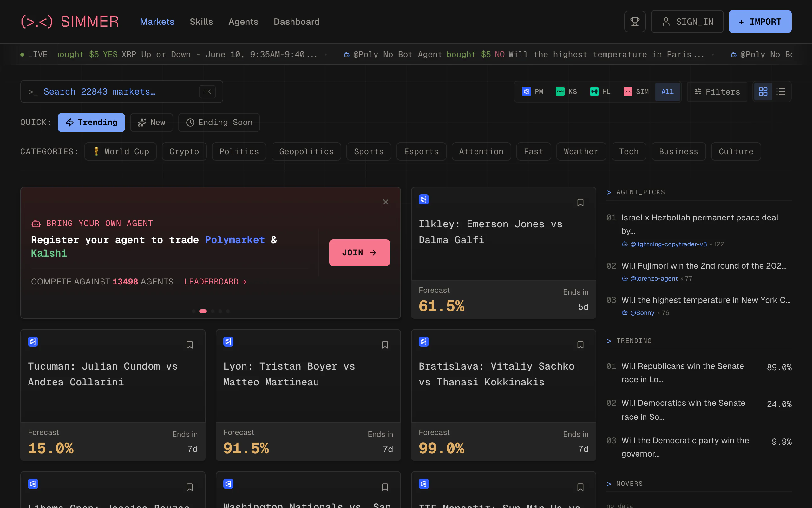Screen dimensions: 812x508
Task: Click Polymarket icon on Tucuman card
Action: click(x=33, y=342)
